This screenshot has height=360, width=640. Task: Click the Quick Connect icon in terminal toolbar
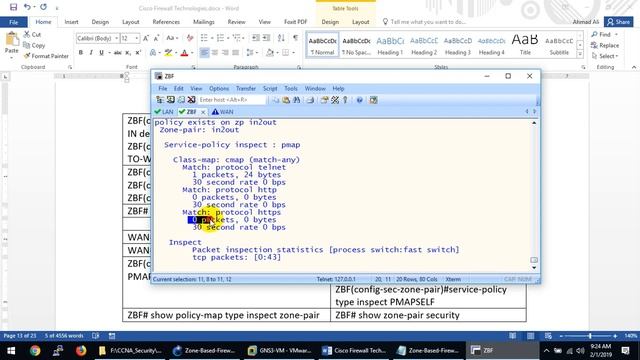[x=170, y=100]
